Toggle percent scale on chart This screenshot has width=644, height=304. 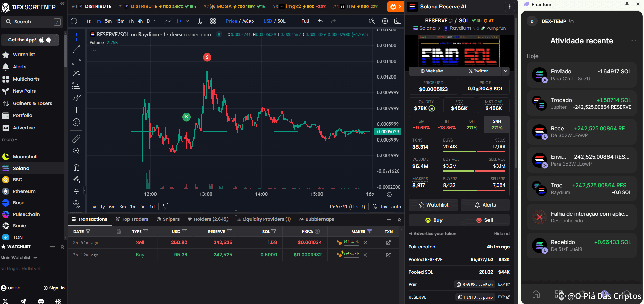(375, 207)
